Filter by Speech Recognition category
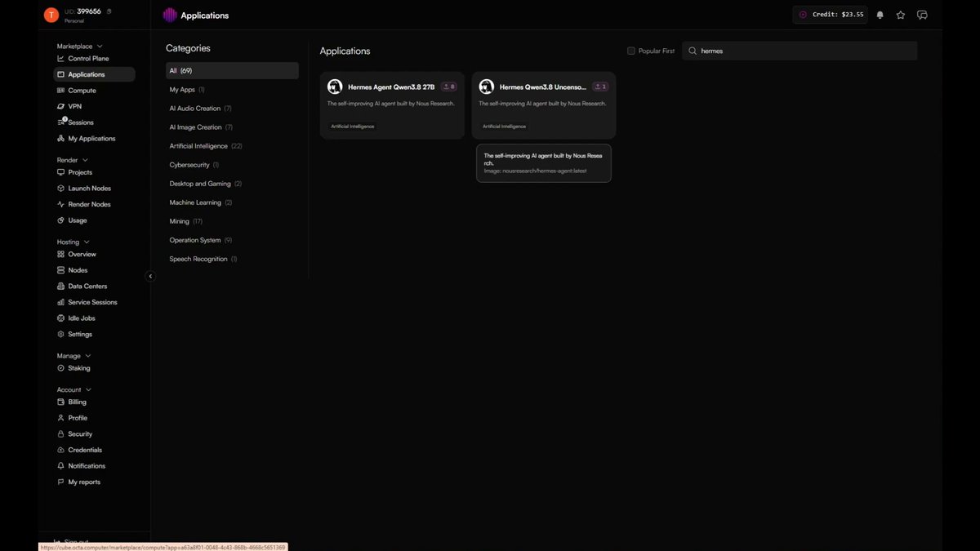Image resolution: width=980 pixels, height=551 pixels. click(203, 259)
